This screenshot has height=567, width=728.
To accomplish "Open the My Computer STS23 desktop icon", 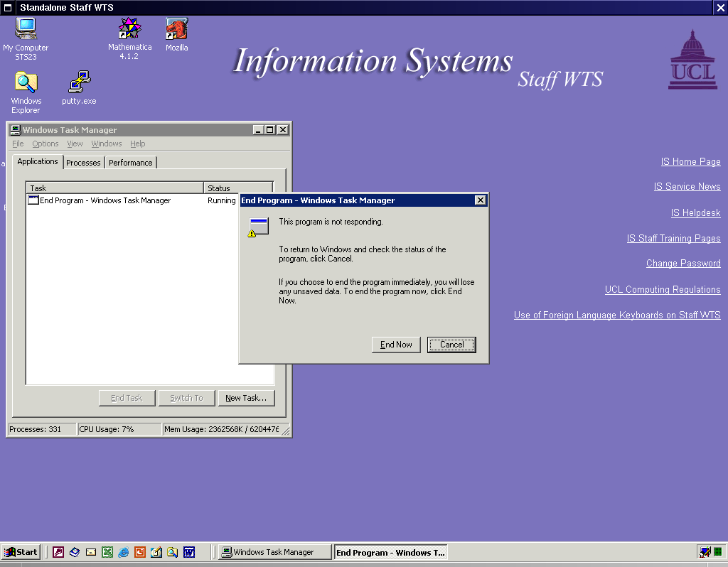I will tap(26, 38).
